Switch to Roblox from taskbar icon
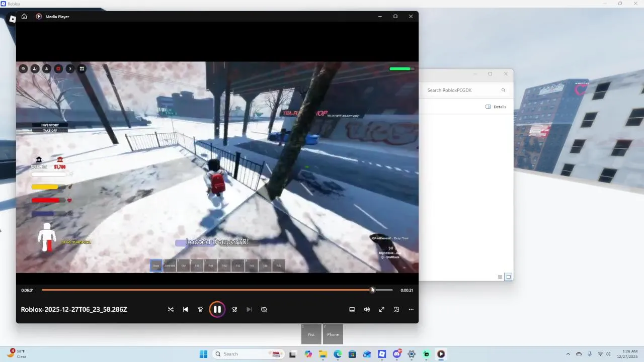644x362 pixels. tap(382, 354)
